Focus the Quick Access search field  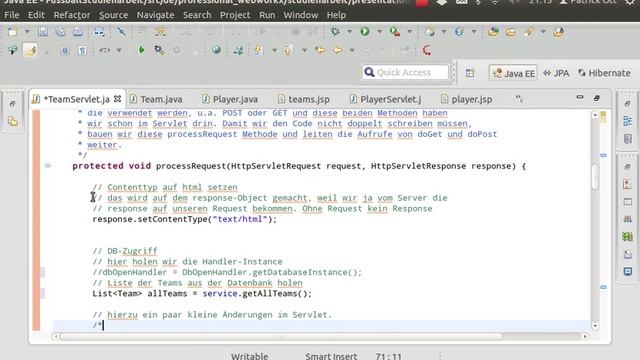coord(405,72)
